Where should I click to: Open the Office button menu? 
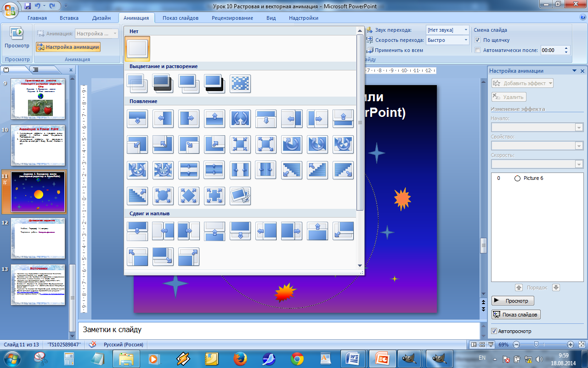10,9
